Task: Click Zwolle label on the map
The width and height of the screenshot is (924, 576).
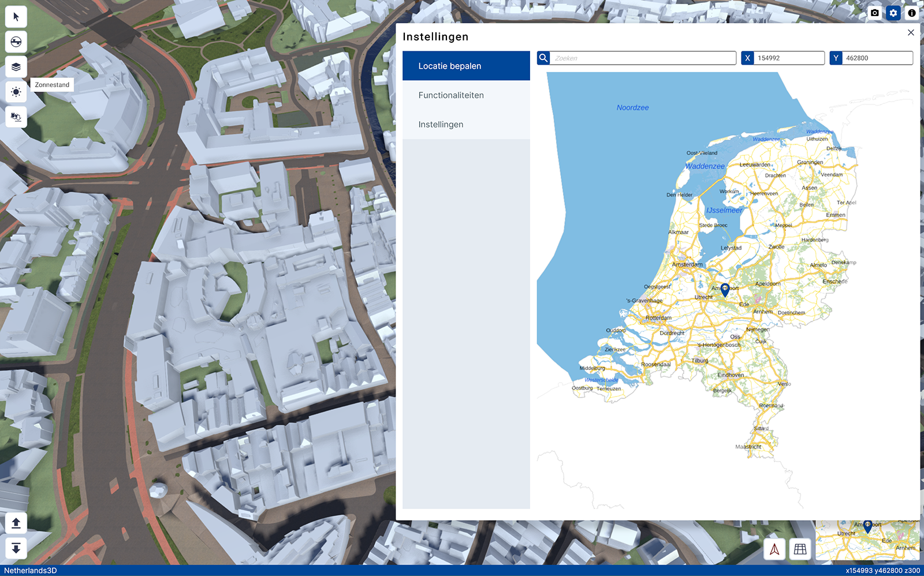Action: click(776, 246)
